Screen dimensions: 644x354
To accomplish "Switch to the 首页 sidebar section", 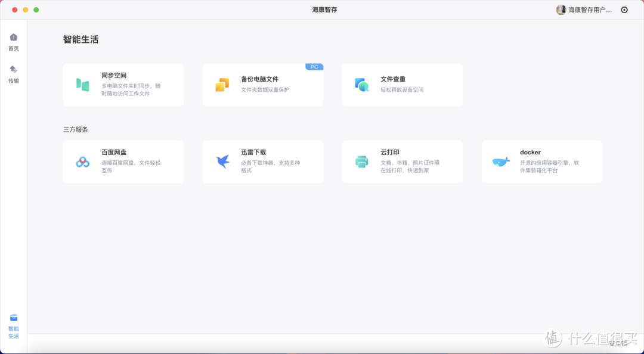I will pos(13,42).
